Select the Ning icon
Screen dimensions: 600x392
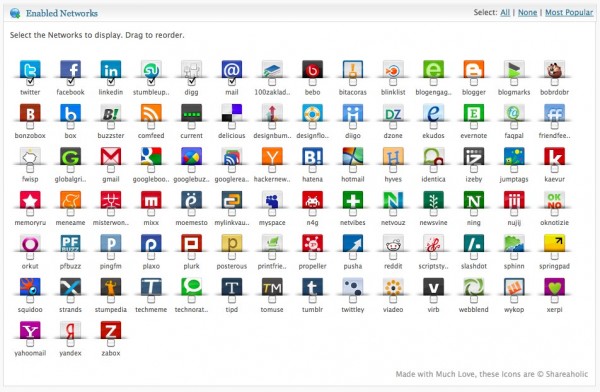pos(474,200)
